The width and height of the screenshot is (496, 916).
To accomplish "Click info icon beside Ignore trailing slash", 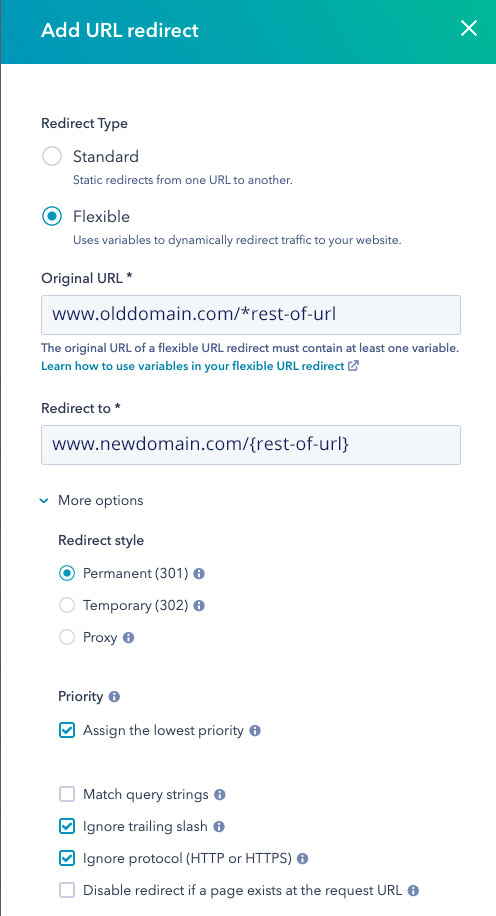I will [x=219, y=827].
